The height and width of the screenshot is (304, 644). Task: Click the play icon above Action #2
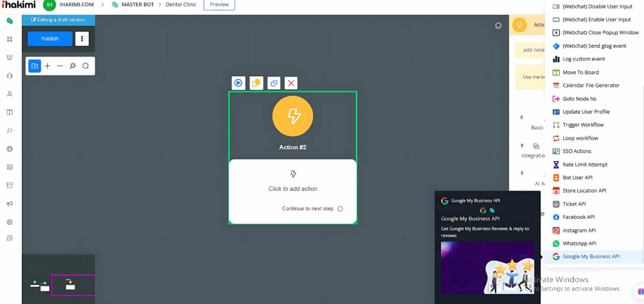[x=238, y=83]
